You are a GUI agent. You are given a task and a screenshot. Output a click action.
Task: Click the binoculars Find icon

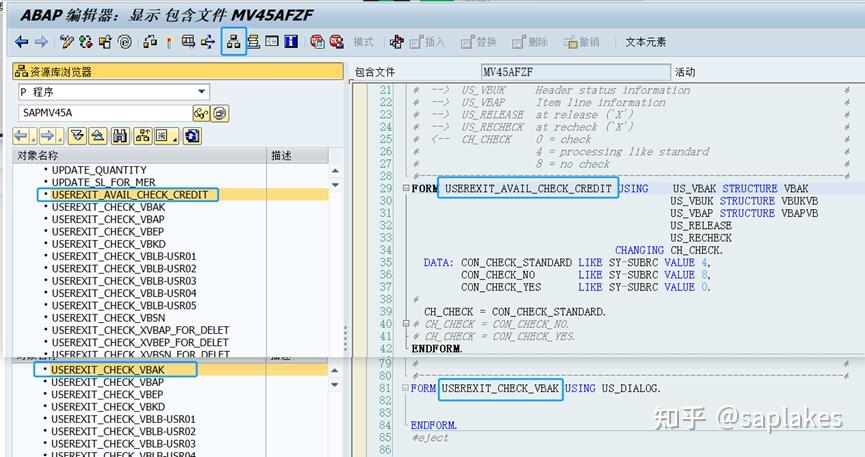120,136
